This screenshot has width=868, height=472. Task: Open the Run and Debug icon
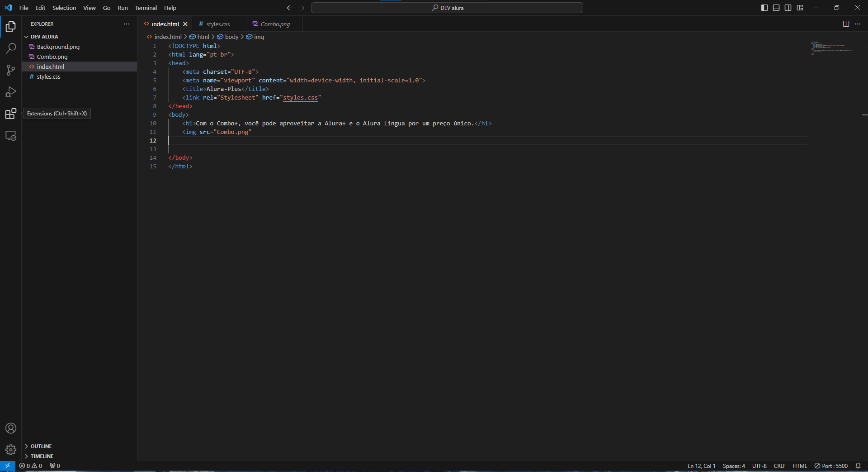11,92
